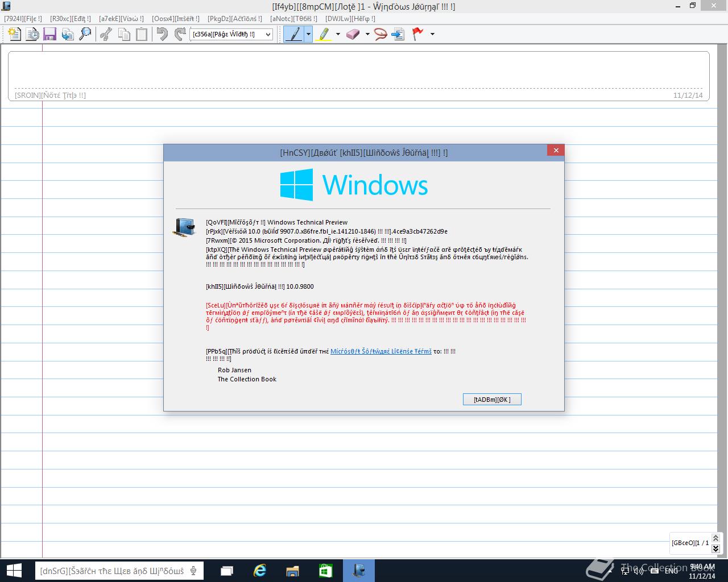Click the 11/12/14 note date
Image resolution: width=728 pixels, height=582 pixels.
688,95
